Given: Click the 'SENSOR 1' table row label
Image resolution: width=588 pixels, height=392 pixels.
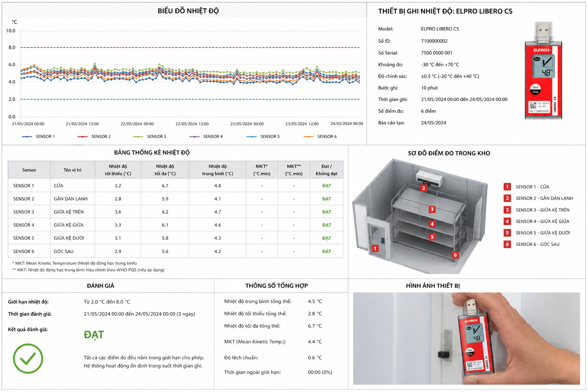Looking at the screenshot, I should [x=23, y=186].
